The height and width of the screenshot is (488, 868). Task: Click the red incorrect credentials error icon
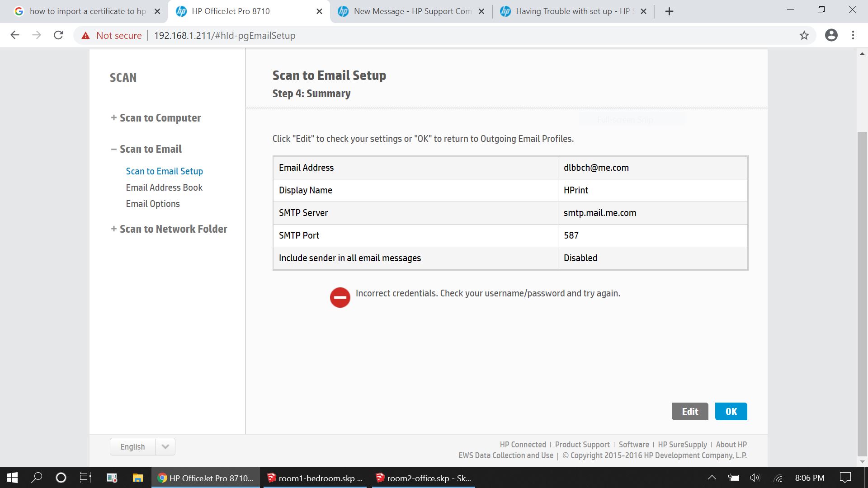pyautogui.click(x=340, y=297)
